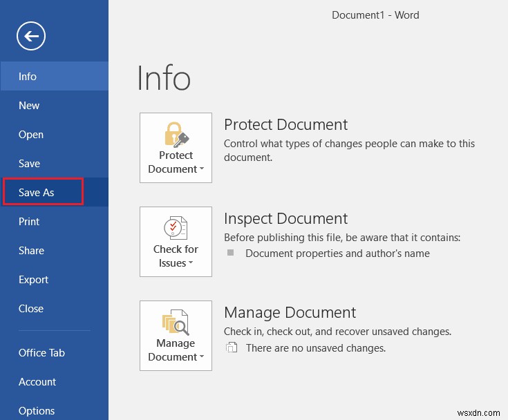Go to the Share page
Image resolution: width=508 pixels, height=420 pixels.
(x=54, y=250)
